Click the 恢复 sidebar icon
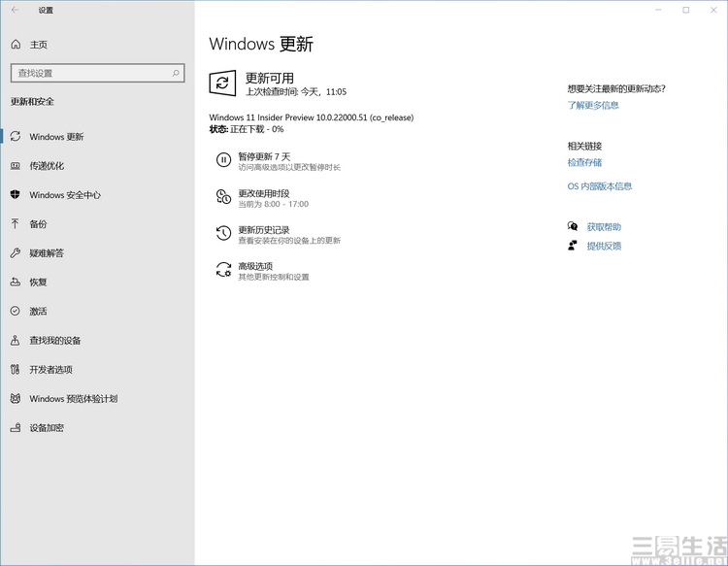 tap(16, 282)
